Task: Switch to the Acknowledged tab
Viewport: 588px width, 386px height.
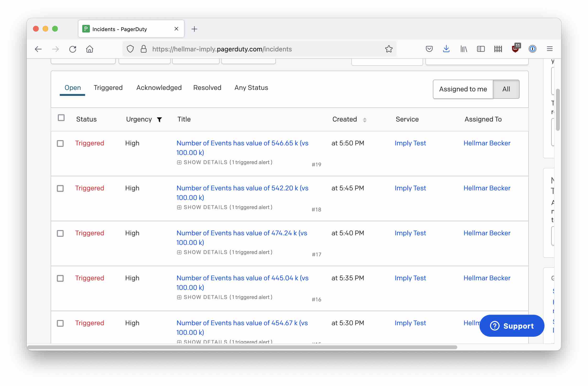Action: coord(159,88)
